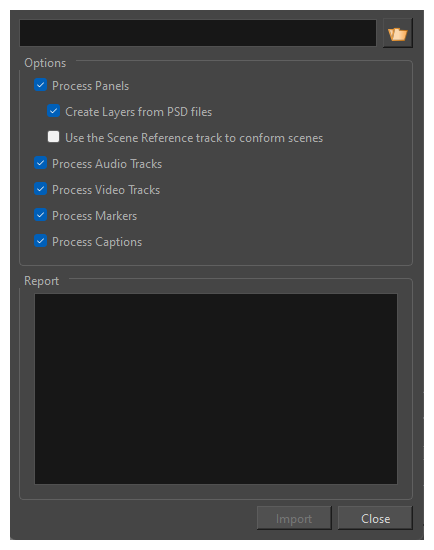Click the file path input field
Viewport: 434px width, 550px height.
[x=198, y=33]
